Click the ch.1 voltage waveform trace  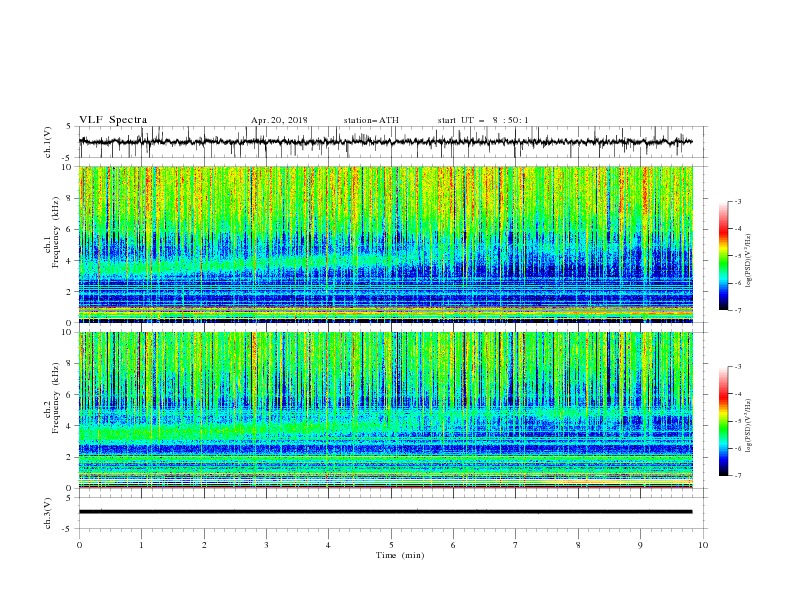385,142
